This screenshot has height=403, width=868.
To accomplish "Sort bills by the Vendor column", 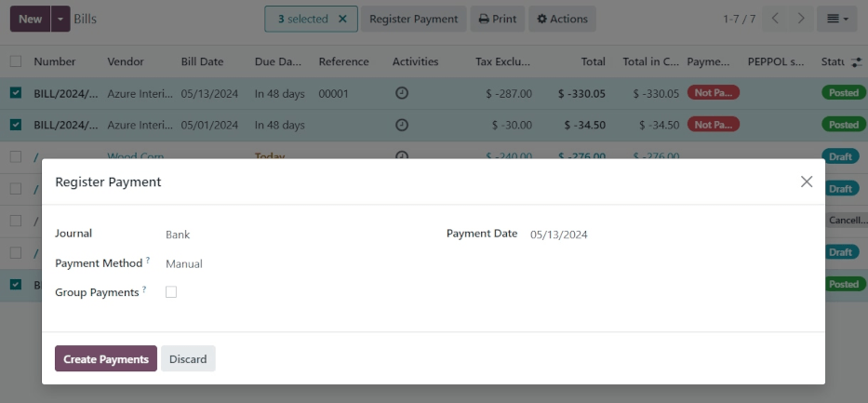I will pyautogui.click(x=126, y=61).
